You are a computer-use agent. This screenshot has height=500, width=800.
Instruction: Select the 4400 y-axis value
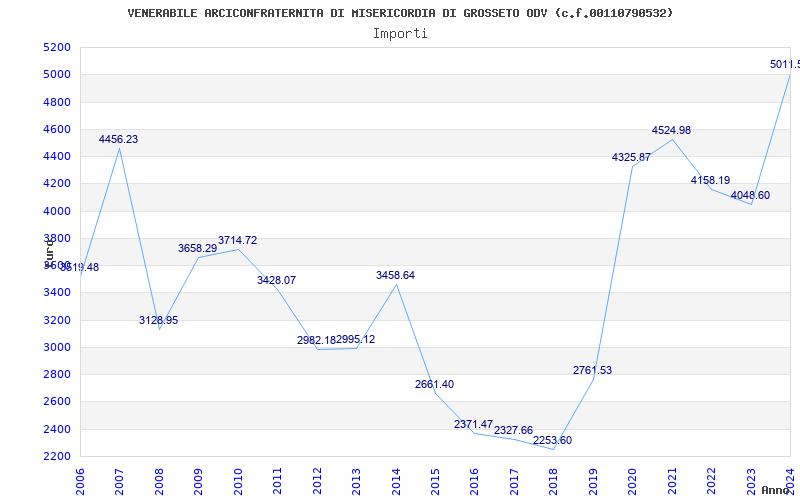[x=57, y=156]
